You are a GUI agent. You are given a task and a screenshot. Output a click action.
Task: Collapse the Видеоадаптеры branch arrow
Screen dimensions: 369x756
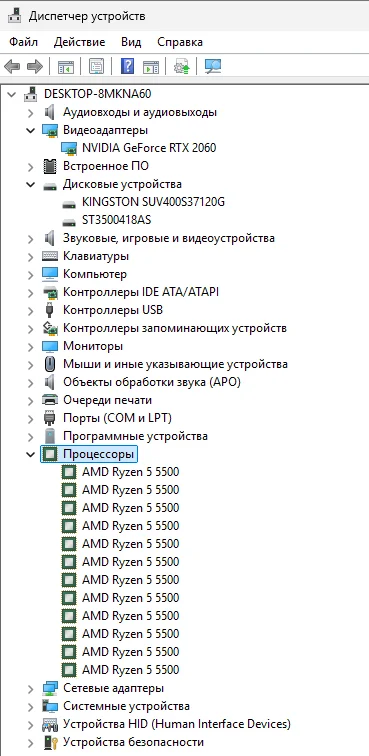coord(30,130)
